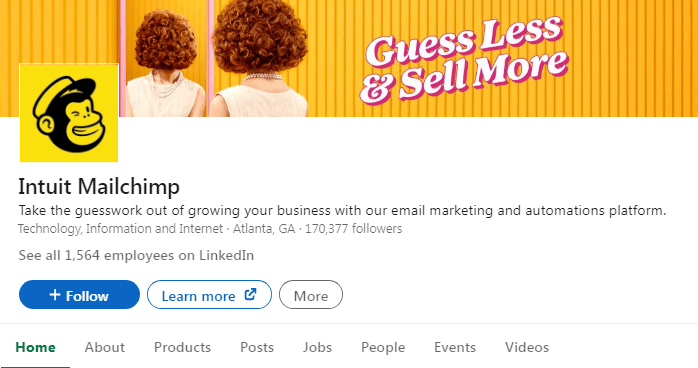
Task: Follow the Intuit Mailchimp page
Action: pyautogui.click(x=79, y=295)
